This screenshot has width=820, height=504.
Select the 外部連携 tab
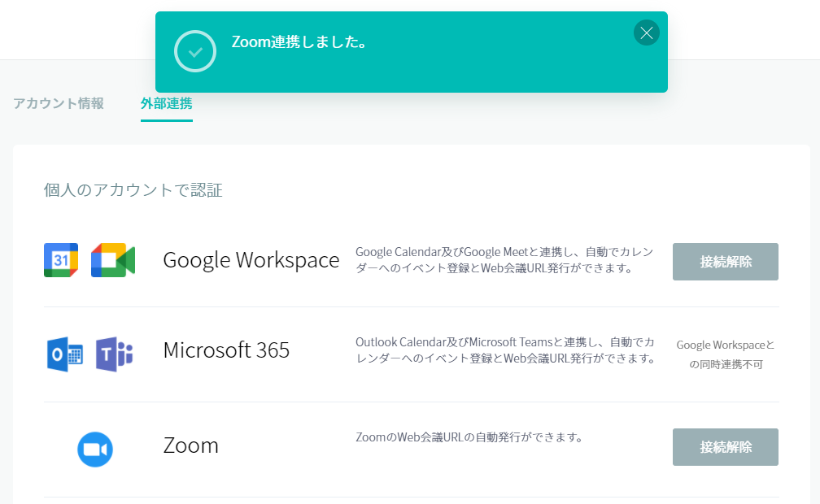point(166,103)
